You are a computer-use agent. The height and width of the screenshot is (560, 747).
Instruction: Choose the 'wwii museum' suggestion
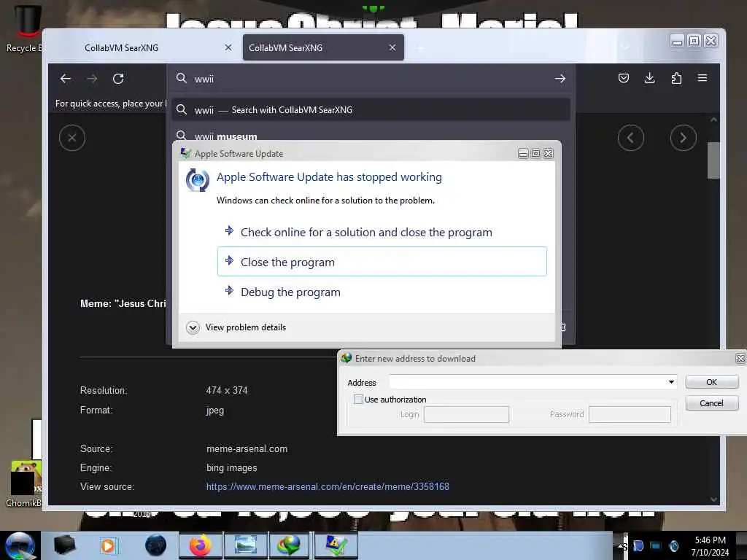click(x=226, y=136)
